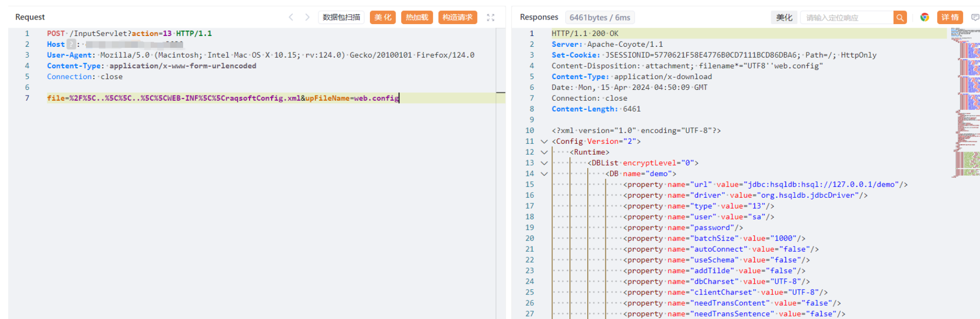Click the clientCharset property line
The width and height of the screenshot is (980, 319).
tap(725, 292)
